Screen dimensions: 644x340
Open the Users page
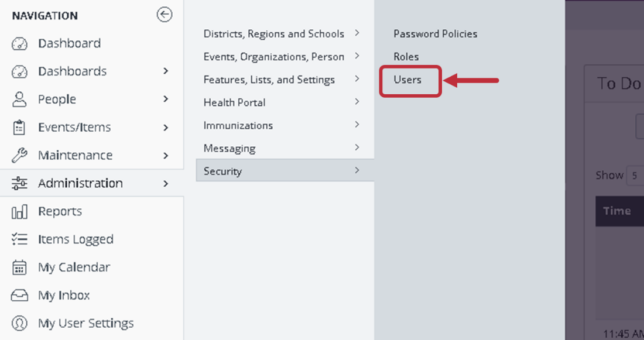click(x=407, y=80)
